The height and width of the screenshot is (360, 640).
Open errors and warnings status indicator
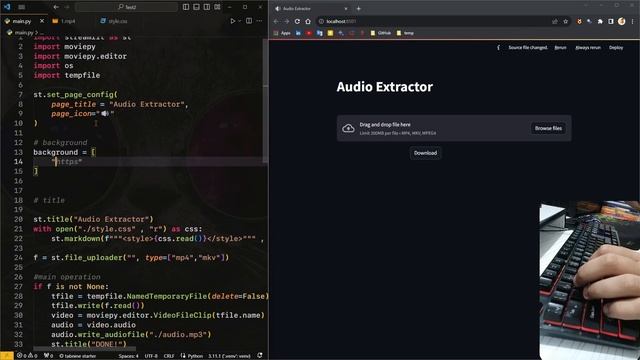27,356
